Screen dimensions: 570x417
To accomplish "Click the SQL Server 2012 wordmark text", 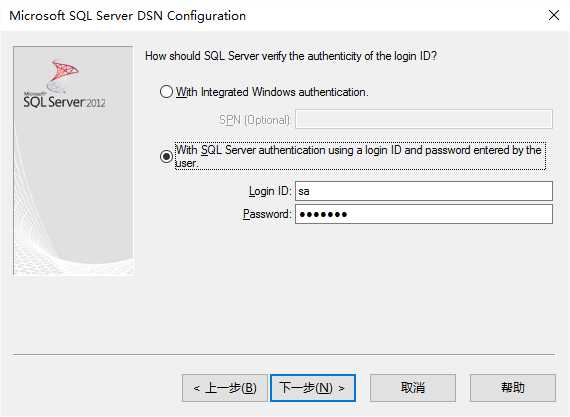I will (64, 102).
